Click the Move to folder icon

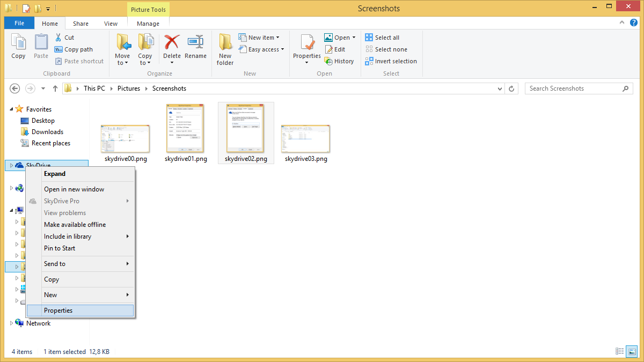coord(123,42)
